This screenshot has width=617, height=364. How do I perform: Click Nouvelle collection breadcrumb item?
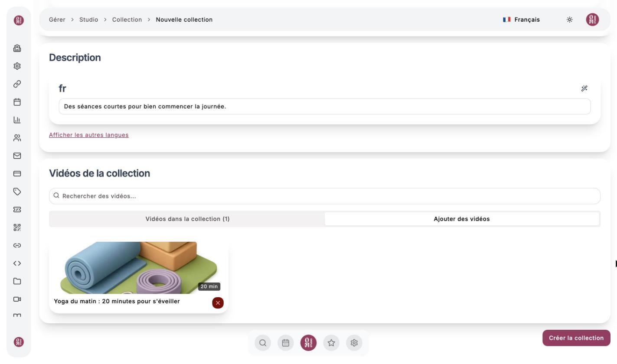[184, 19]
